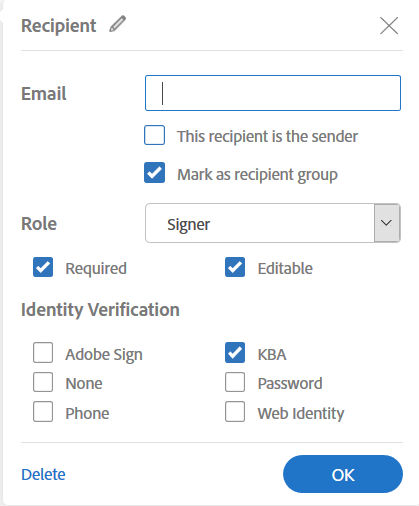Enable Adobe Sign identity verification checkbox

[43, 352]
